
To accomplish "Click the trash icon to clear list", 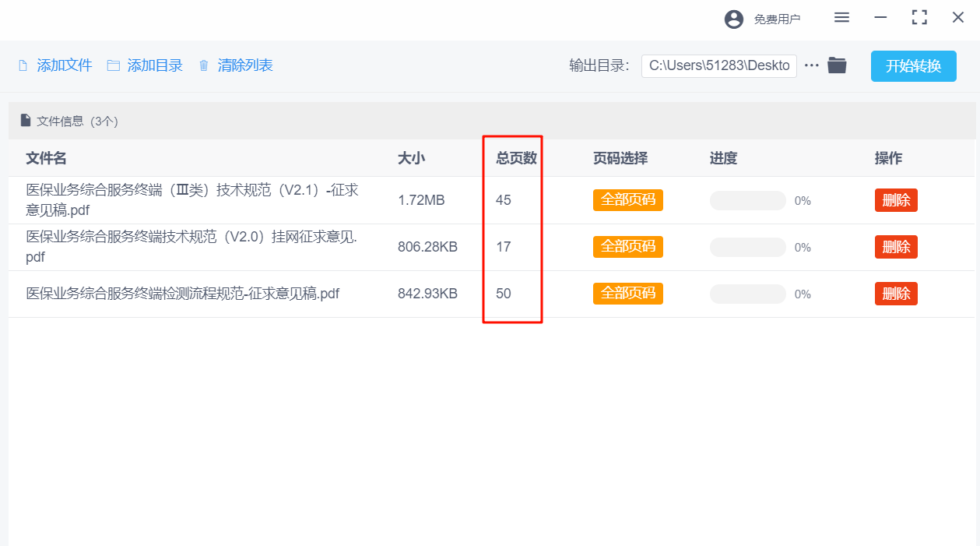I will coord(204,66).
